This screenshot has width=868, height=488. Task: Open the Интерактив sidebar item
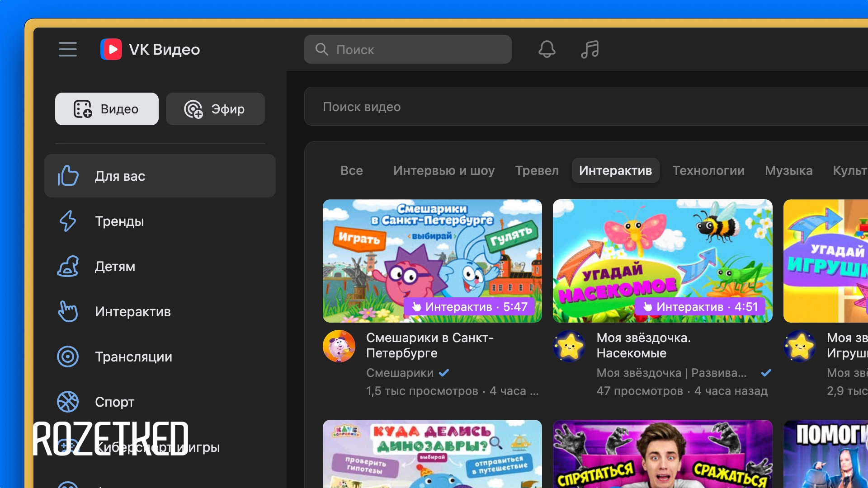pos(160,311)
